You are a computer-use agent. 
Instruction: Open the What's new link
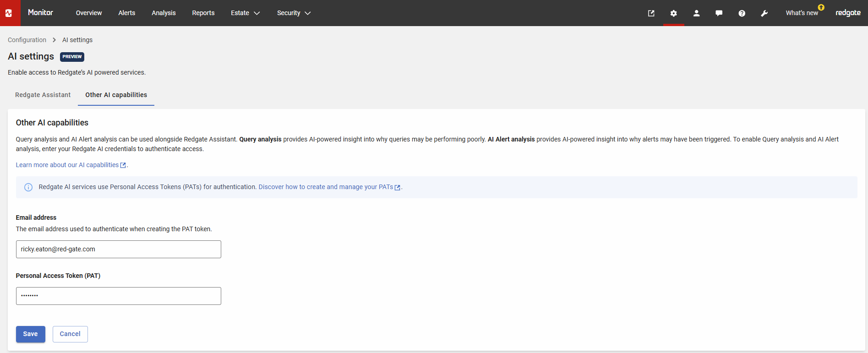coord(802,13)
